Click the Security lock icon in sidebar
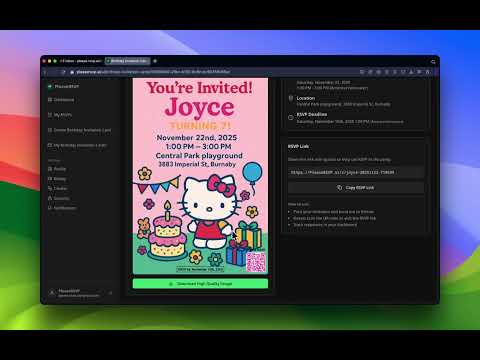 point(50,198)
